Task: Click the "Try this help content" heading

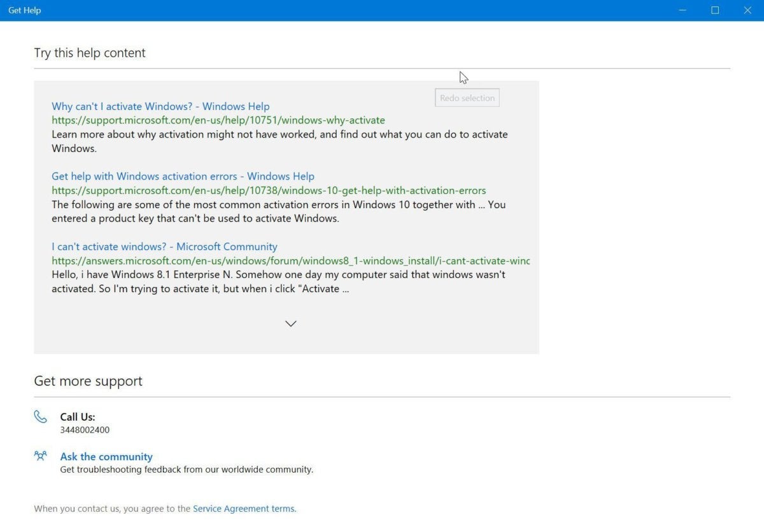Action: 90,53
